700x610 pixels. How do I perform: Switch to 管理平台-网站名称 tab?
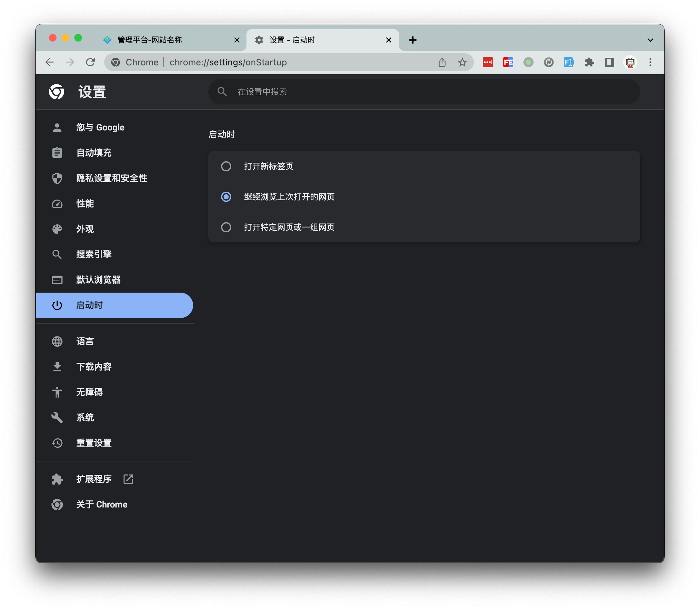pos(150,40)
